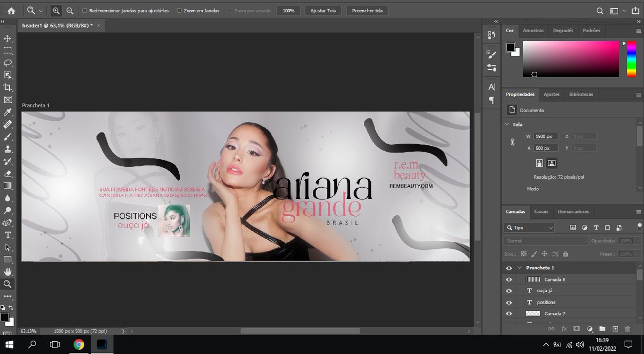The width and height of the screenshot is (644, 354).
Task: Select the Object Selection tool
Action: coord(8,76)
